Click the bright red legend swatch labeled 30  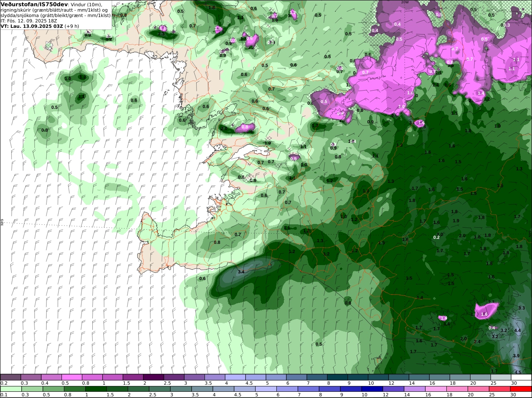tap(521, 389)
